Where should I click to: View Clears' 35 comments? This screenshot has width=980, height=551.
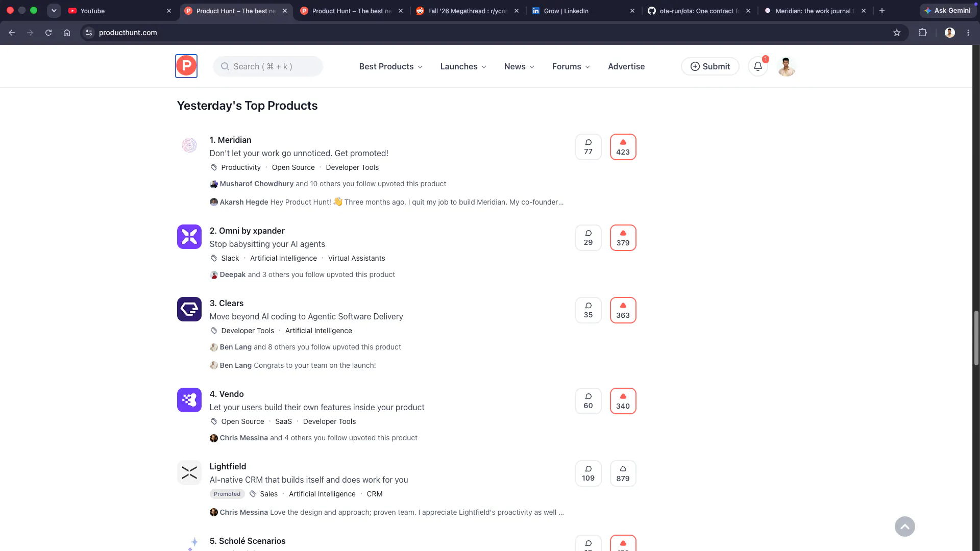(589, 310)
